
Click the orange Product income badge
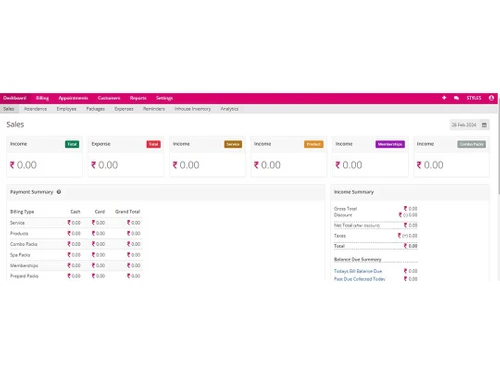tap(314, 144)
